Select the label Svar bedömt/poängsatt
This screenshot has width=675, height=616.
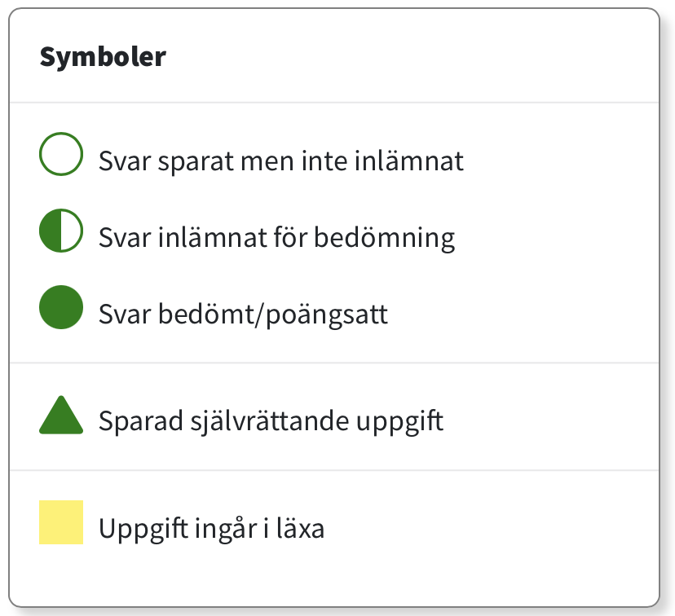[x=243, y=315]
